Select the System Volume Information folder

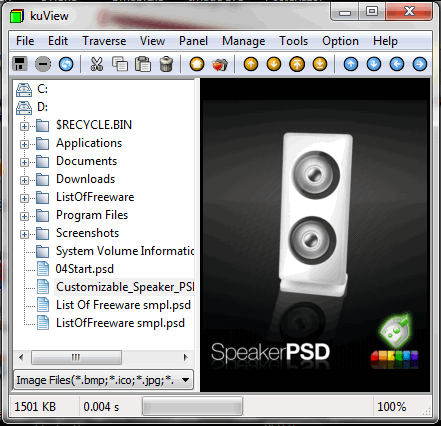pos(125,251)
